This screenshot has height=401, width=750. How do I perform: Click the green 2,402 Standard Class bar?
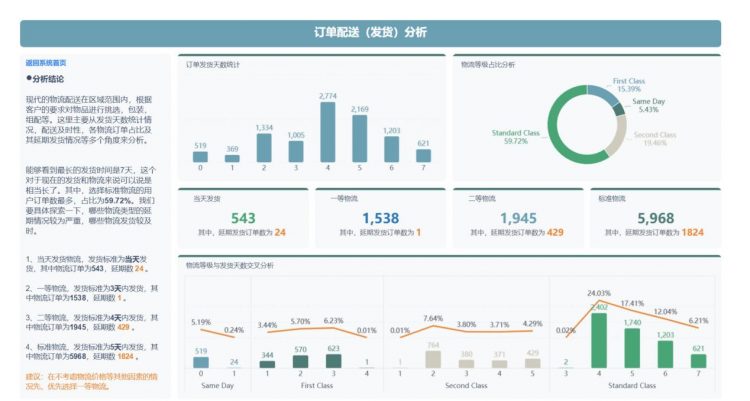pos(599,341)
